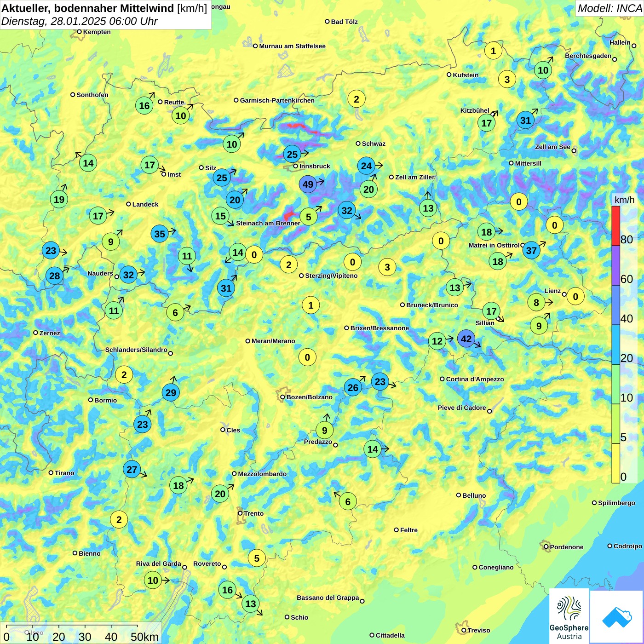
Task: Click the Kempten city label
Action: coord(97,32)
